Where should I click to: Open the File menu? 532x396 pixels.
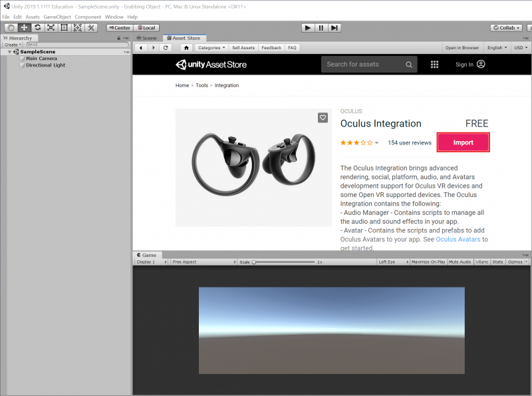point(6,17)
